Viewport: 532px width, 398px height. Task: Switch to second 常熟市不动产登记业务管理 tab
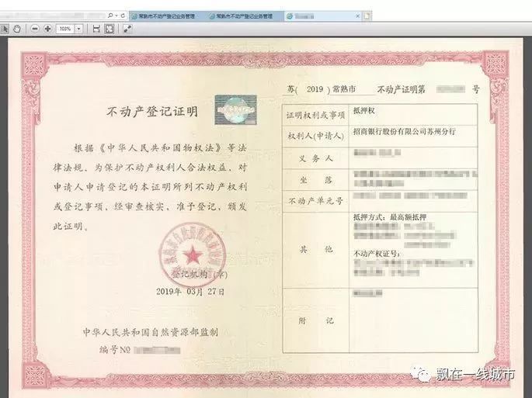click(x=245, y=16)
